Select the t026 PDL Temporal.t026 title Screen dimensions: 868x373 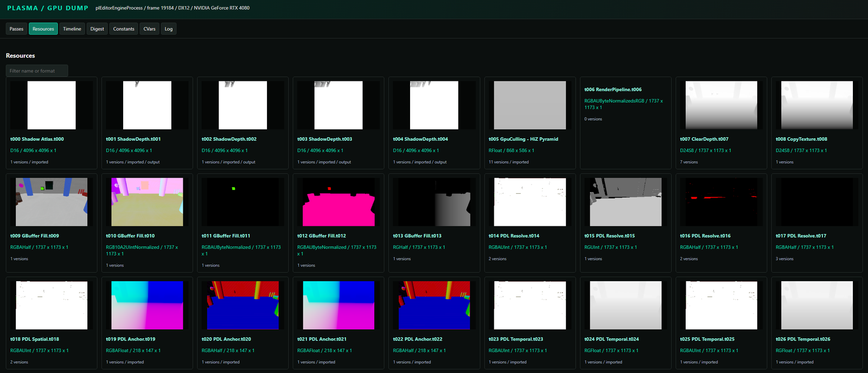[803, 339]
